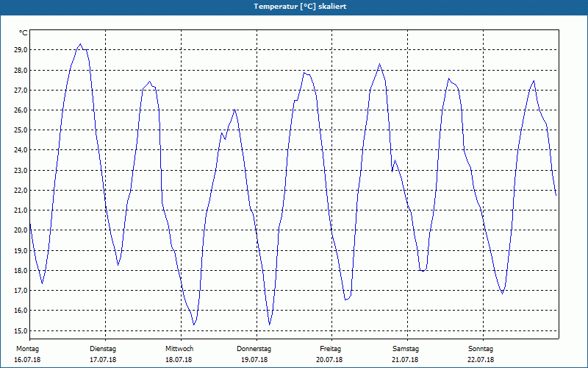Click the date 18.07.18
The image size is (588, 368).
[179, 360]
